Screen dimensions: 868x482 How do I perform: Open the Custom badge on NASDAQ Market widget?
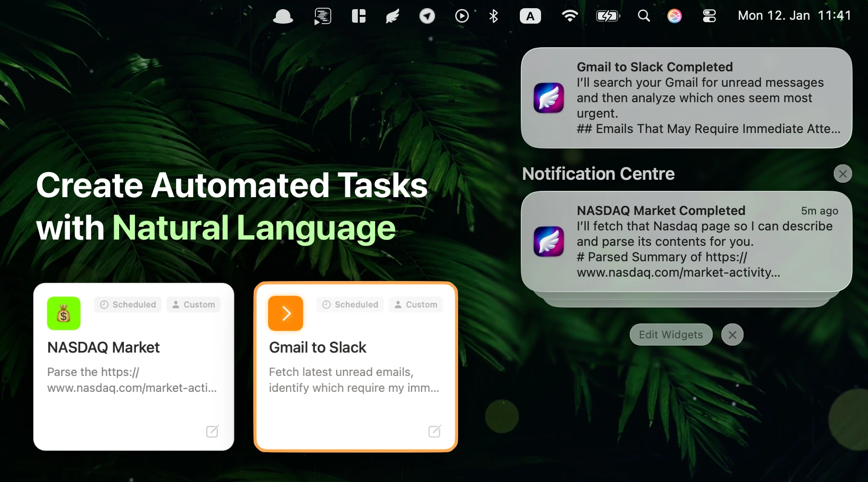pyautogui.click(x=193, y=304)
